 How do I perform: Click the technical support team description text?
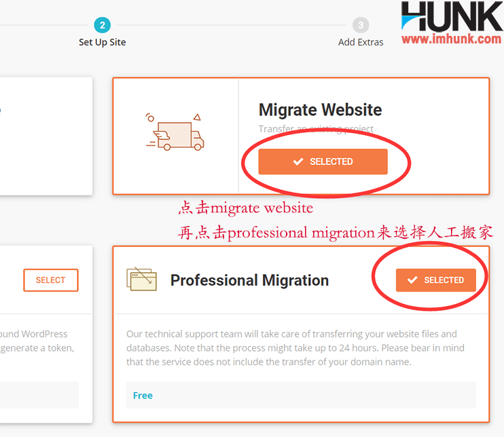(295, 347)
